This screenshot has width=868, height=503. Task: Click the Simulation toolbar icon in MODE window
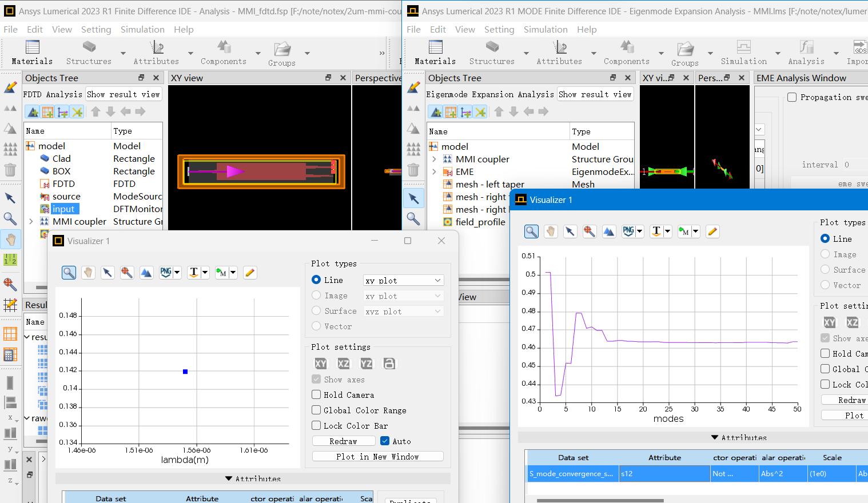pyautogui.click(x=743, y=53)
